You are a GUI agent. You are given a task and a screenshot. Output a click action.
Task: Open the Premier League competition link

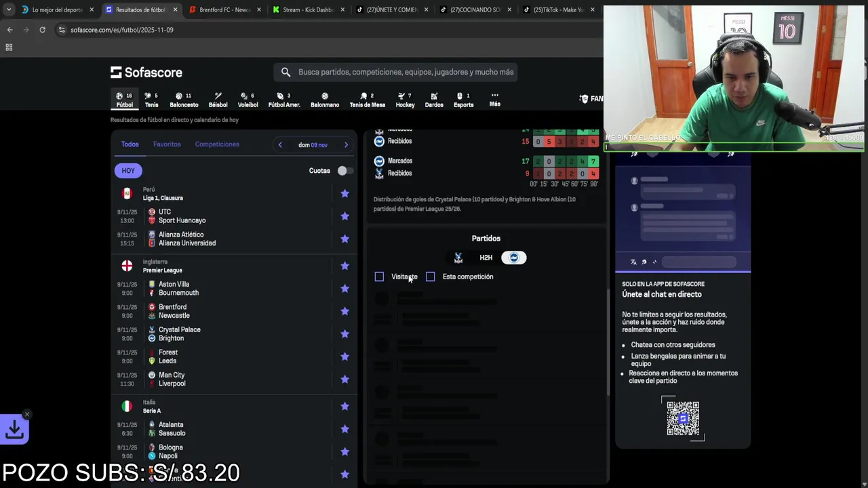click(x=162, y=270)
